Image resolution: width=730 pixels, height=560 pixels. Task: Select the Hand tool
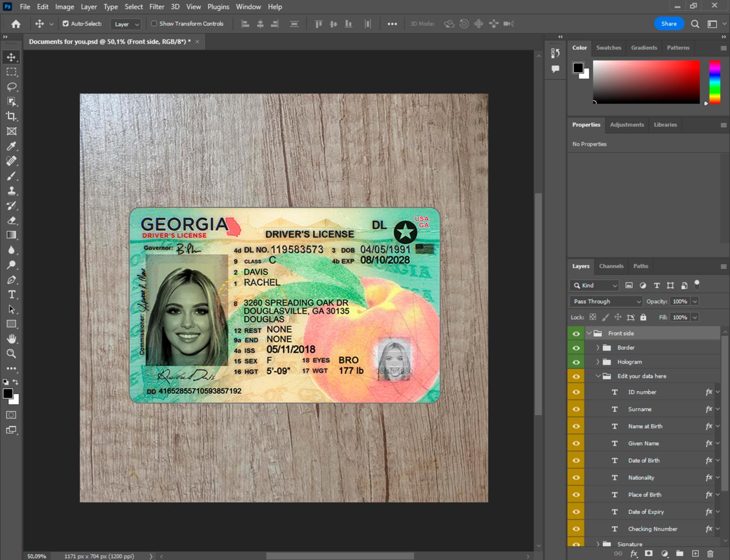tap(12, 339)
